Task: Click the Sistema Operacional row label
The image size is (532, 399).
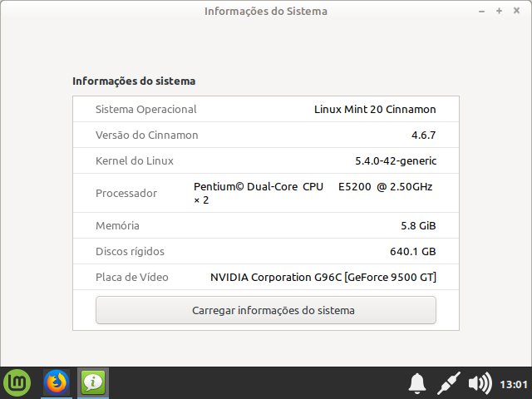Action: click(x=146, y=109)
